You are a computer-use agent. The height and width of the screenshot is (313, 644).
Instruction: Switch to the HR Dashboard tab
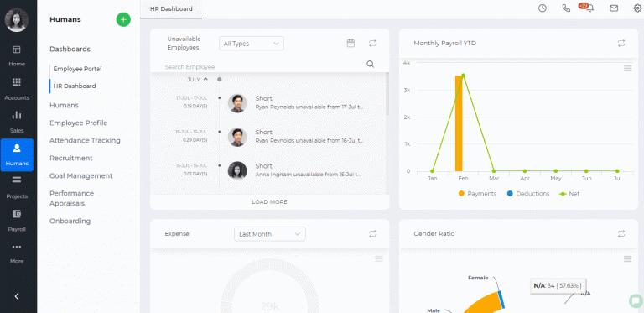(x=171, y=9)
